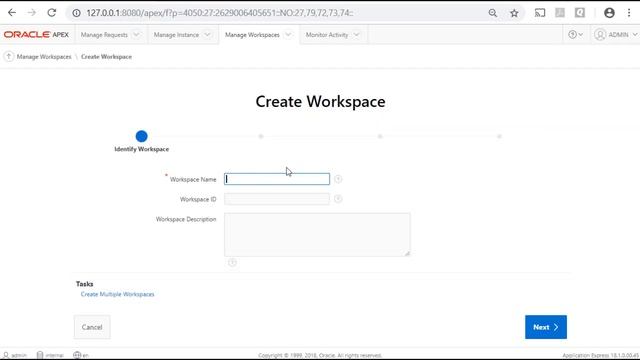Image resolution: width=640 pixels, height=360 pixels.
Task: Click breadcrumb up-arrow icon
Action: (9, 56)
